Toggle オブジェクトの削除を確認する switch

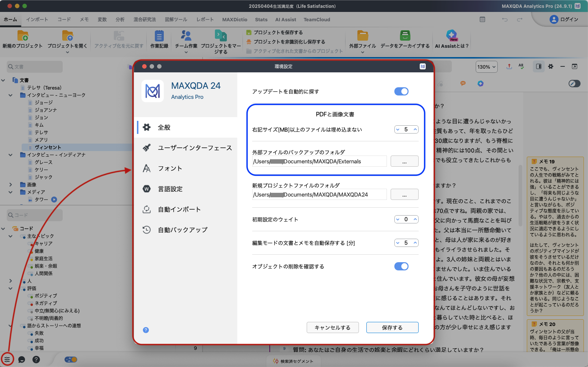click(401, 266)
